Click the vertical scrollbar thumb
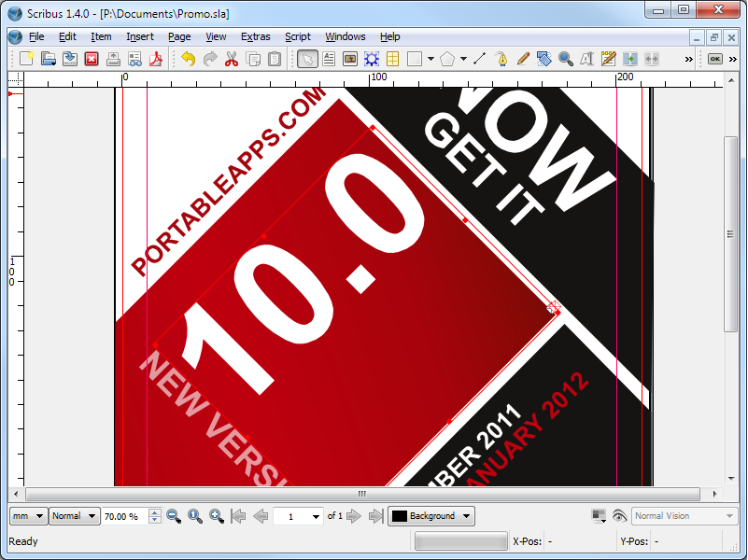The height and width of the screenshot is (560, 748). [x=730, y=234]
